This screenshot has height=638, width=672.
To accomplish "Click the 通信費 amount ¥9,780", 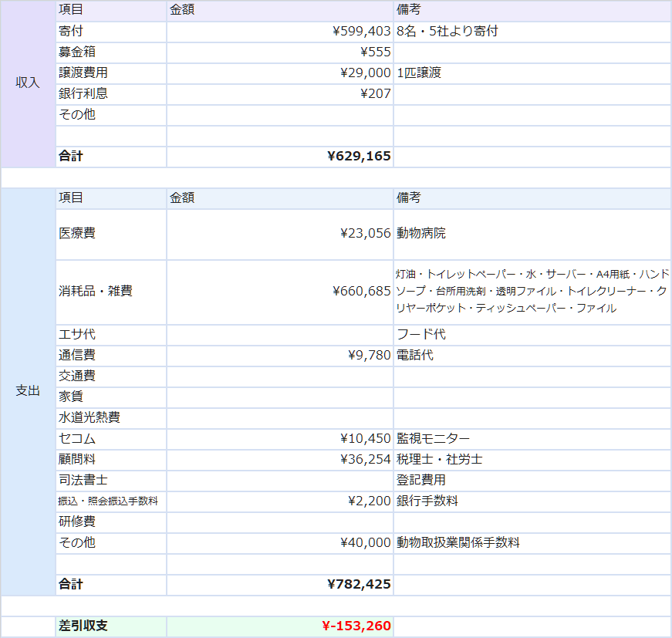I will pos(369,356).
